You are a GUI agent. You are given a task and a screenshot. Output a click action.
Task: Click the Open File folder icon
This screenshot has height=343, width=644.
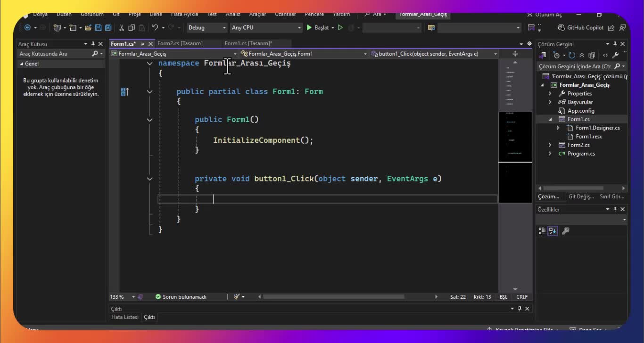(88, 28)
